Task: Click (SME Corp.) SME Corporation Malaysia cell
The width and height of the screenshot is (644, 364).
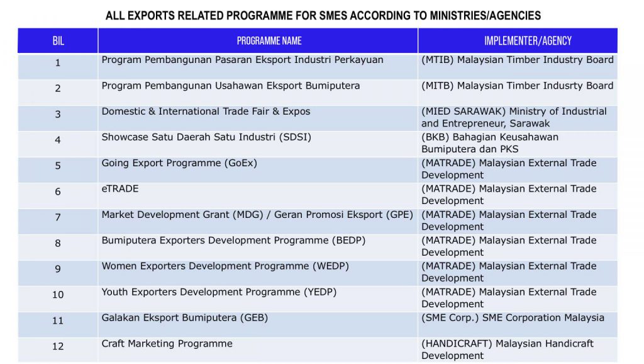Action: coord(518,324)
